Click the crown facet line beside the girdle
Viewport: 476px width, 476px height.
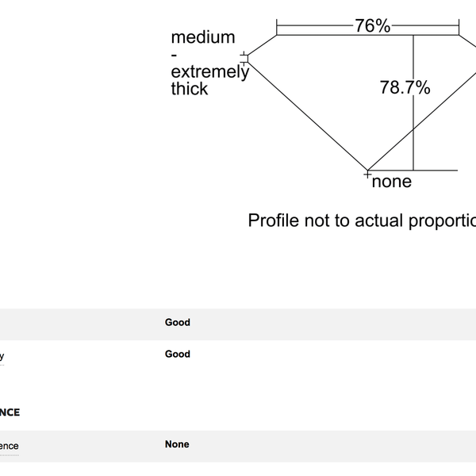tap(263, 46)
